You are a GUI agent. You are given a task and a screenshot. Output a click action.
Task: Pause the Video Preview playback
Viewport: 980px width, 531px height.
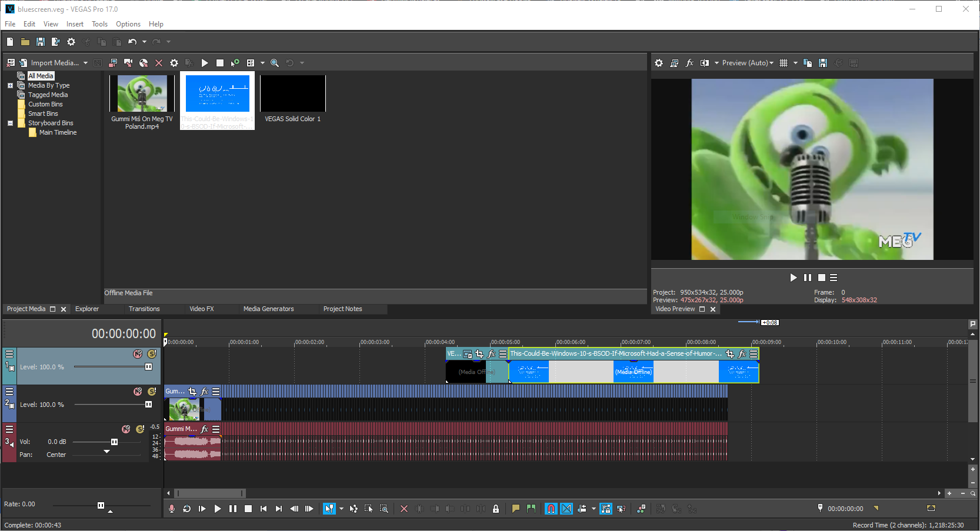[808, 278]
